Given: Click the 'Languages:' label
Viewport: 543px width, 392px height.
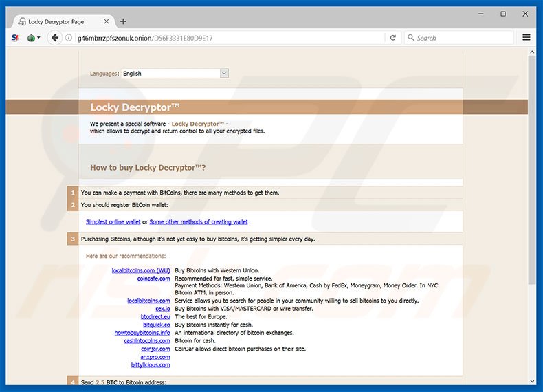Looking at the screenshot, I should [104, 74].
